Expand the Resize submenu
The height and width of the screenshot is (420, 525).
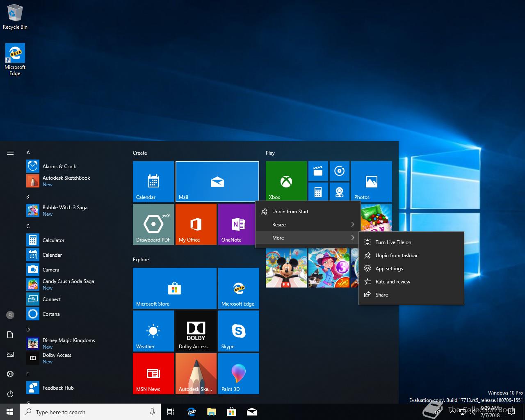308,225
